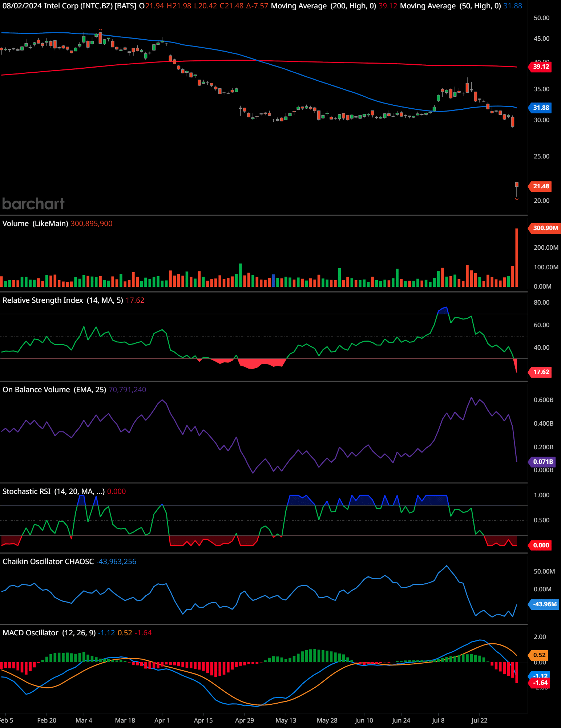Image resolution: width=561 pixels, height=728 pixels.
Task: Click the On Balance Volume reading 70,791,240
Action: 128,390
